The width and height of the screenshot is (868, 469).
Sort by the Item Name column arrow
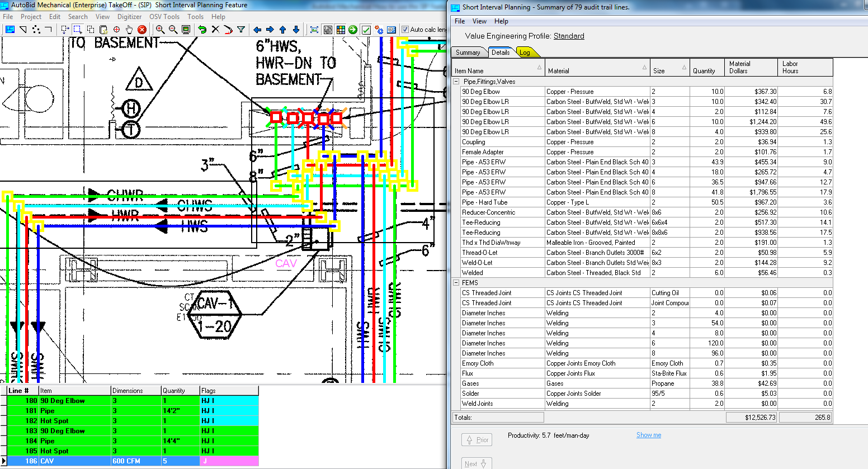click(539, 68)
